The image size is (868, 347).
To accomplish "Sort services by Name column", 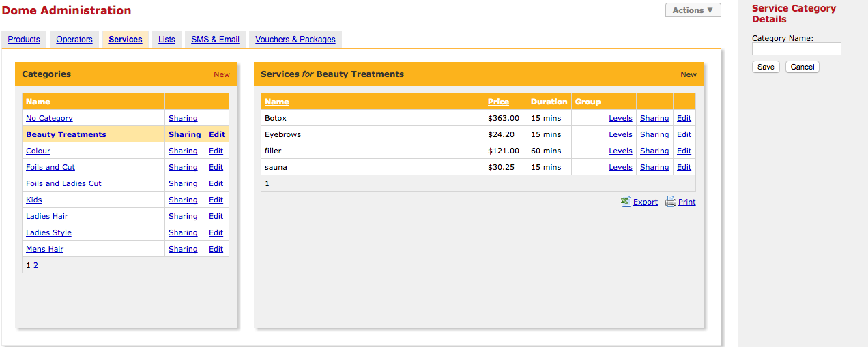I will (276, 102).
